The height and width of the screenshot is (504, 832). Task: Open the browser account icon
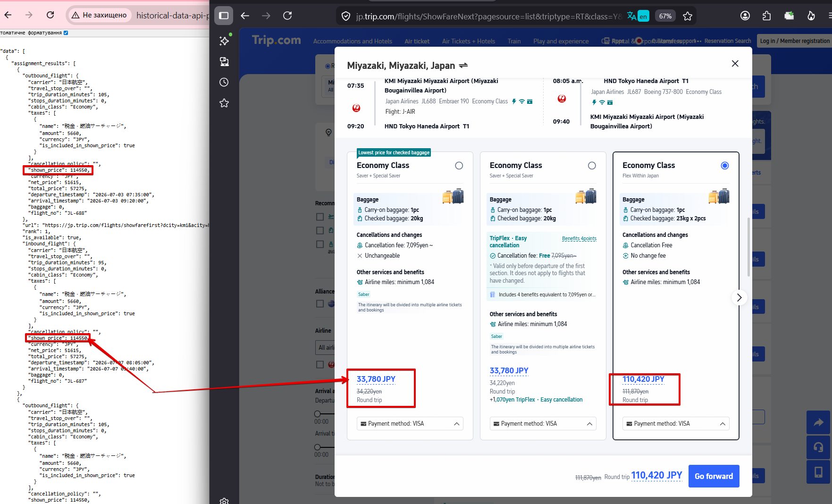(x=745, y=16)
